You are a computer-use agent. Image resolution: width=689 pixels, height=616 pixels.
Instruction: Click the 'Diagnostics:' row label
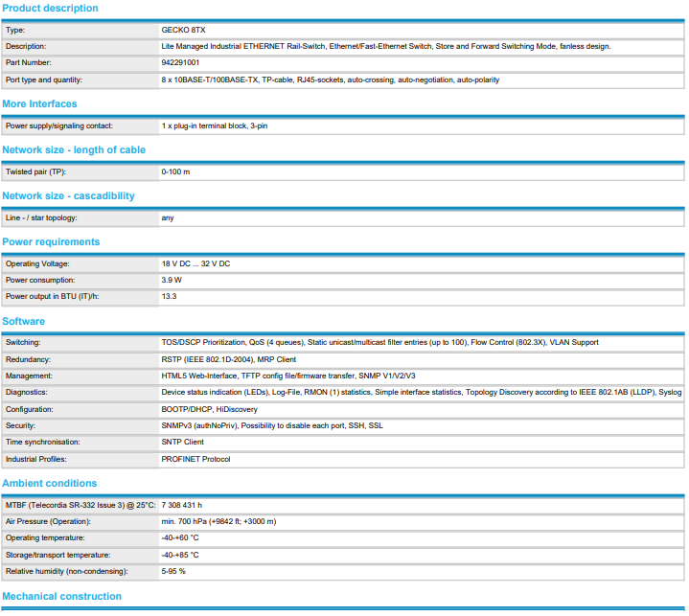pos(27,393)
